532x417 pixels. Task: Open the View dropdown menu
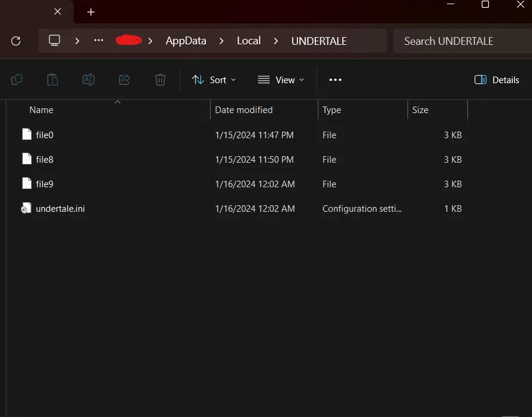pyautogui.click(x=281, y=80)
